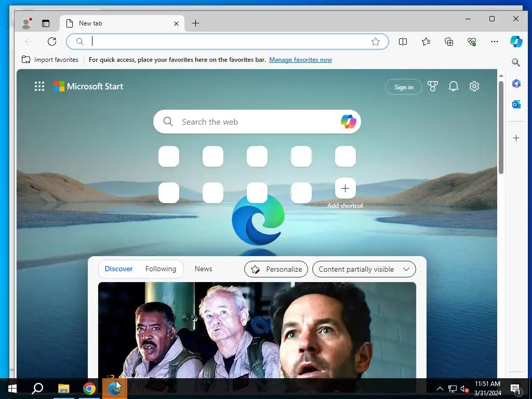
Task: Open page settings gear icon
Action: [x=474, y=86]
